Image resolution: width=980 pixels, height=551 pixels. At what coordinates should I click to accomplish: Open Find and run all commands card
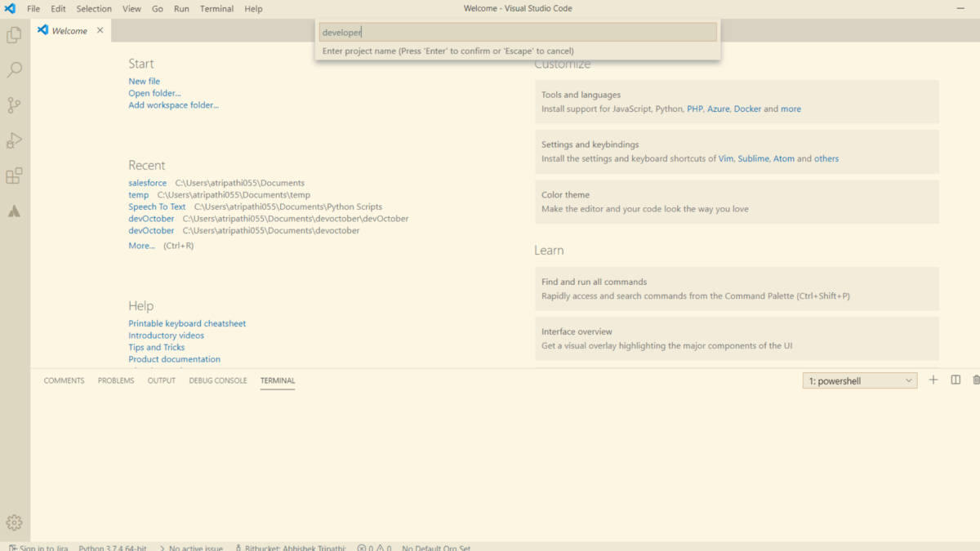coord(737,289)
